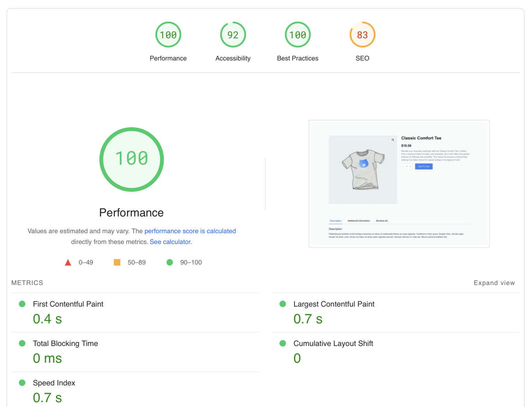This screenshot has height=407, width=532.
Task: Click the magnifier icon on the product image
Action: [393, 140]
